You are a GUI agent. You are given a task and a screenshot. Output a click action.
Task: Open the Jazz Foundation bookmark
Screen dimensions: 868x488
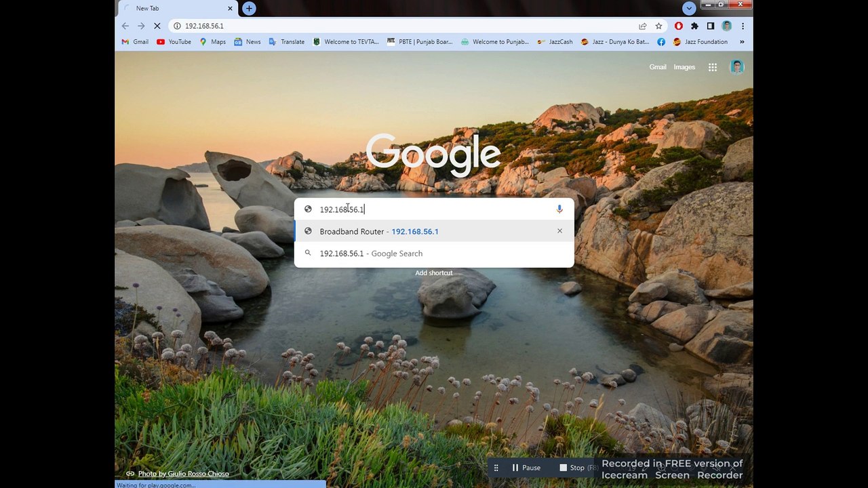coord(701,41)
